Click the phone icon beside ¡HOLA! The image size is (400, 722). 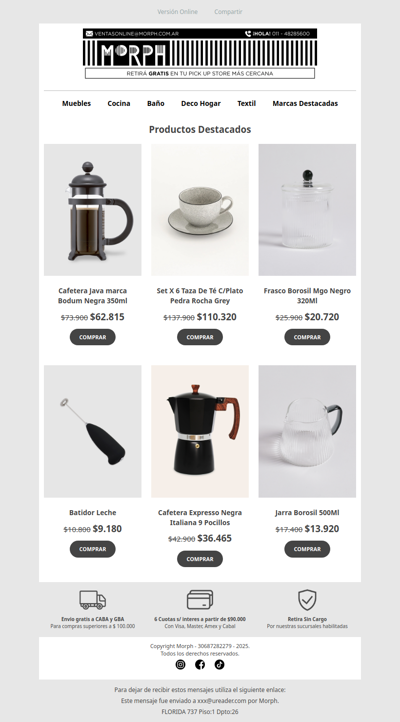(248, 34)
